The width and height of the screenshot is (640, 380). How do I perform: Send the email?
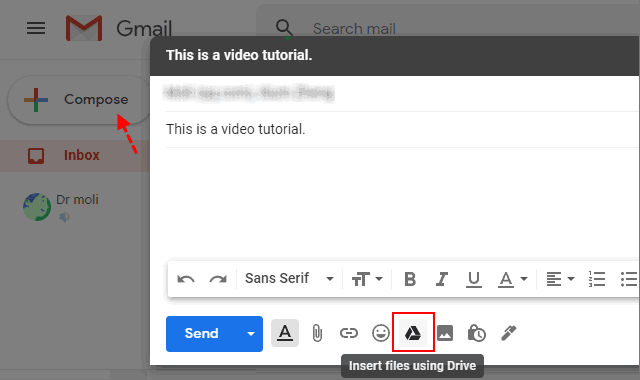coord(201,333)
